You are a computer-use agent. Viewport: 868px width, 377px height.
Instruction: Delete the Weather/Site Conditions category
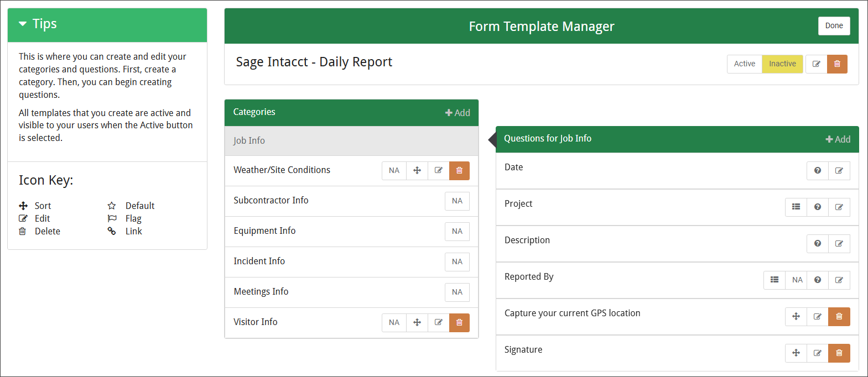pos(459,171)
